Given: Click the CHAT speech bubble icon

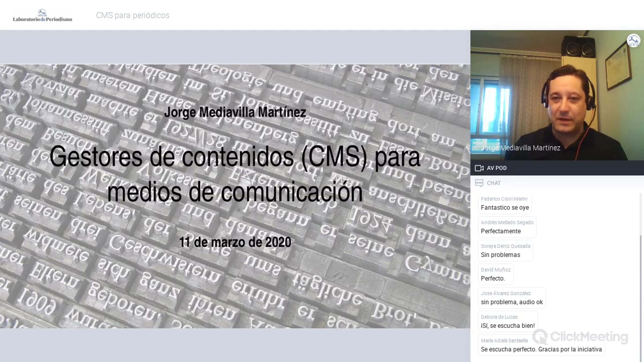Looking at the screenshot, I should 479,183.
